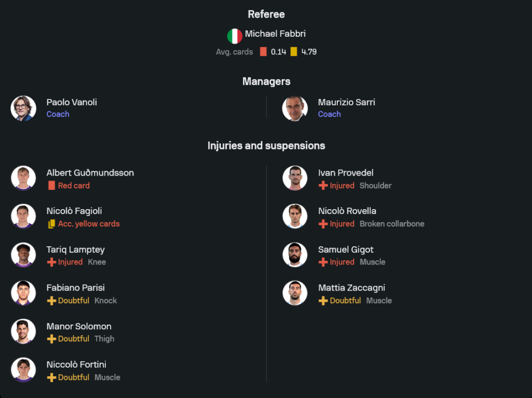Click Mattia Zaccagni's player photo
Screen dimensions: 532x398
(295, 293)
